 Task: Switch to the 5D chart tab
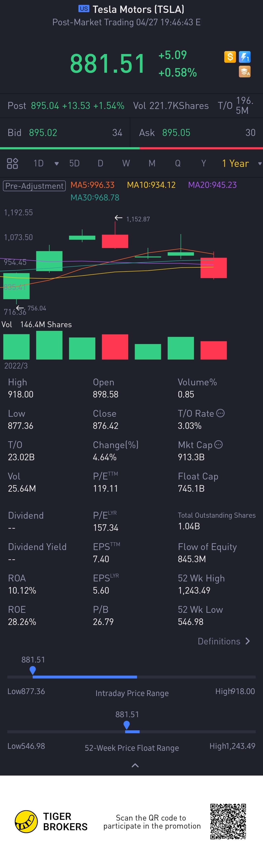74,163
